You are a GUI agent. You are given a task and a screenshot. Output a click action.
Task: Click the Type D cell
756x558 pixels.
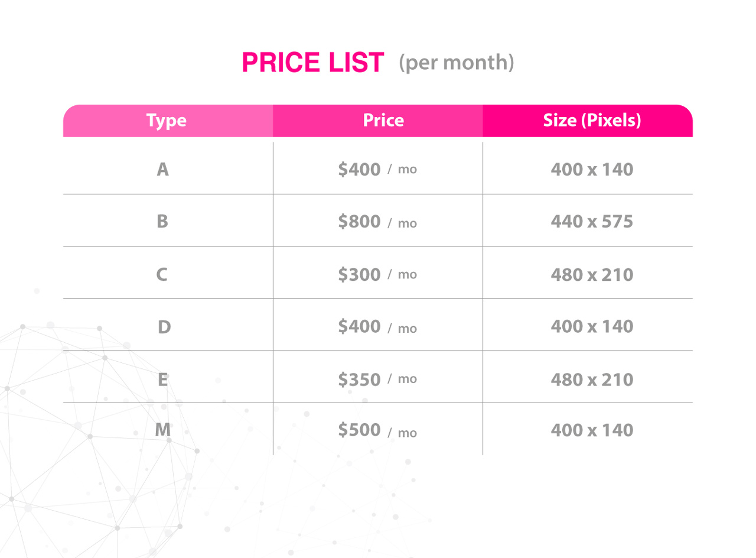coord(163,326)
